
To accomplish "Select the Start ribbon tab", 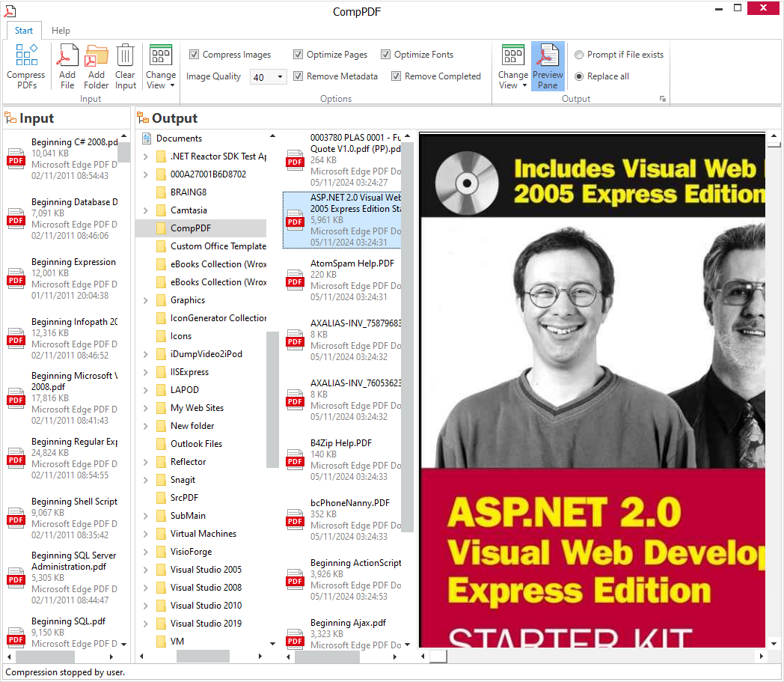I will (24, 31).
